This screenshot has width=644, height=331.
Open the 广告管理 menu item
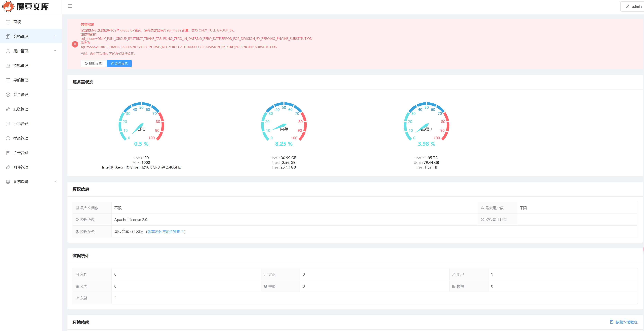coord(31,153)
